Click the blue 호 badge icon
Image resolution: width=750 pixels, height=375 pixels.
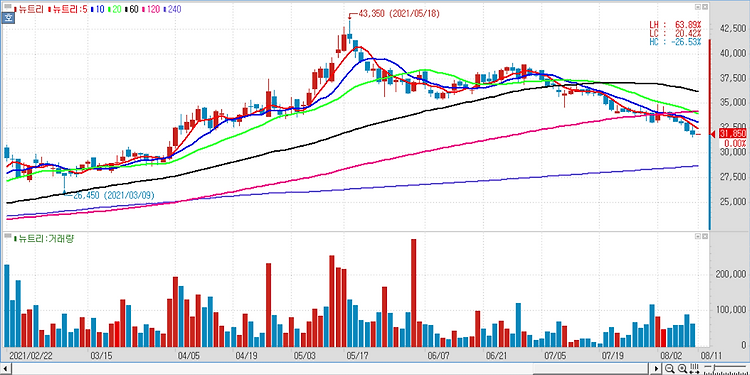7,18
